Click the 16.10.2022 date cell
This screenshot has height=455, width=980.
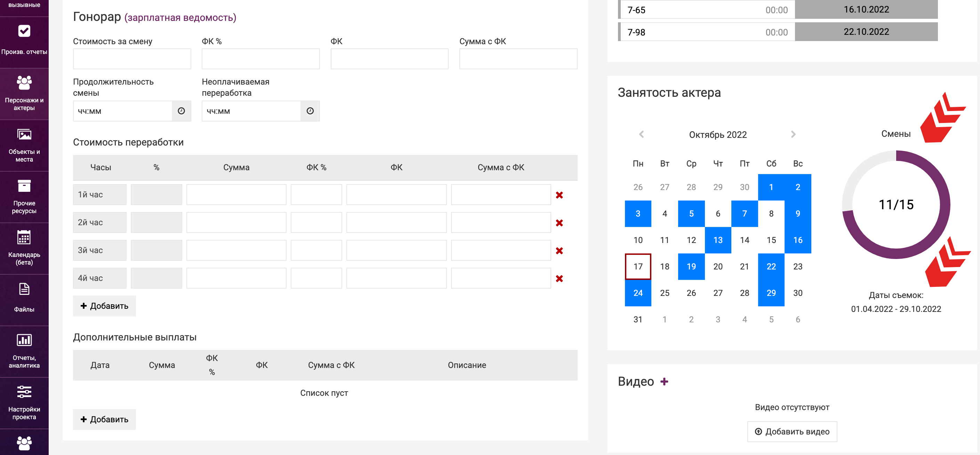[x=866, y=9]
